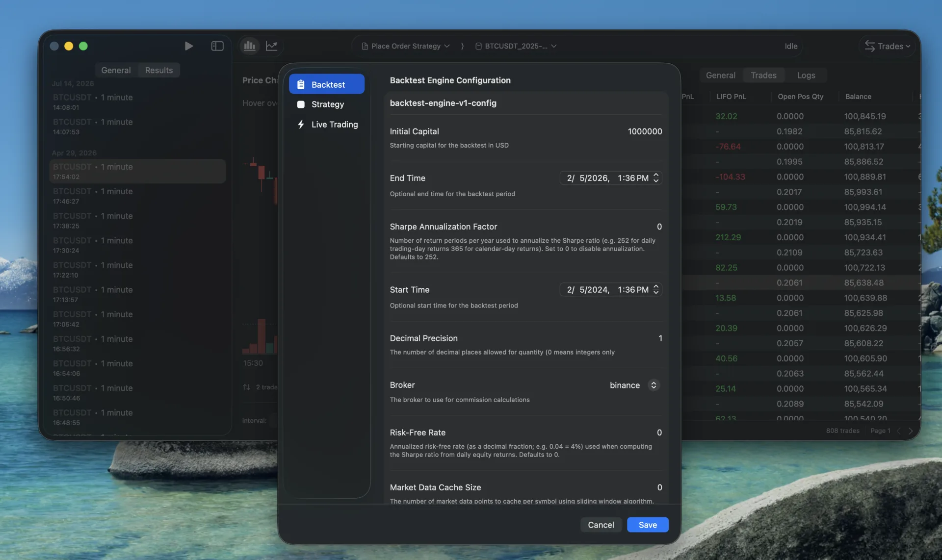The image size is (942, 560).
Task: Switch to the General tab in results panel
Action: click(x=720, y=75)
